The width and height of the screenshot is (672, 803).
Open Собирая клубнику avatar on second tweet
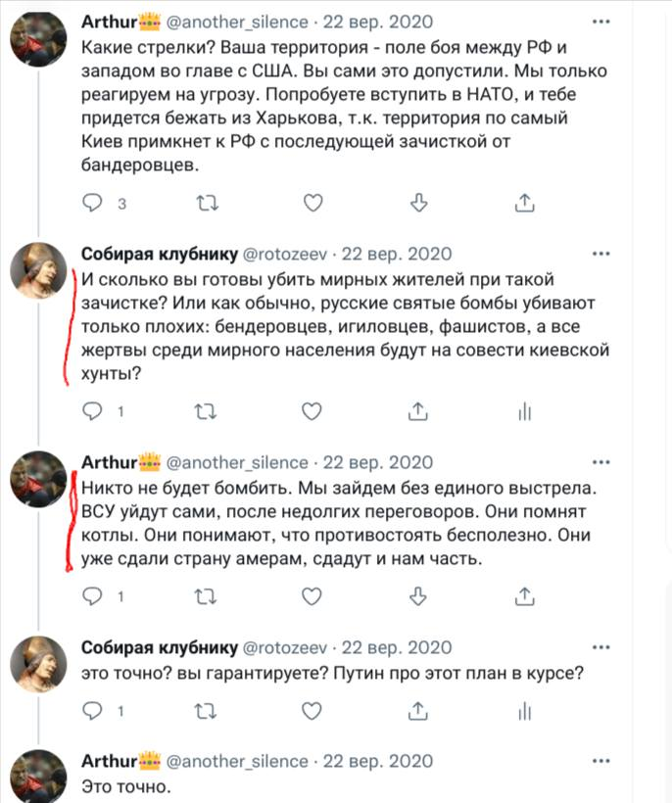tap(39, 270)
